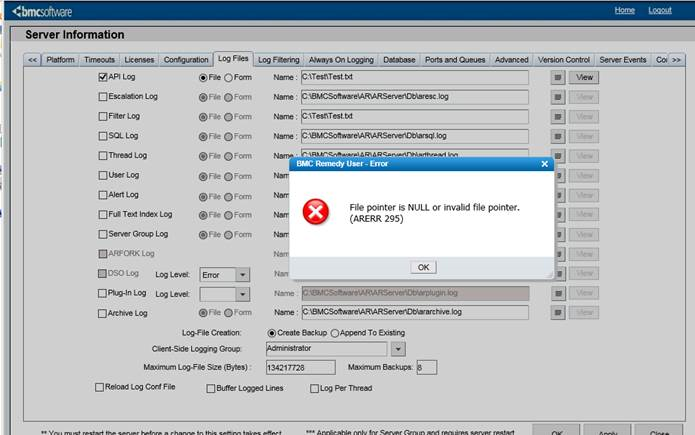Open Plug-In Log Level dropdown
This screenshot has height=435, width=695.
pos(242,294)
